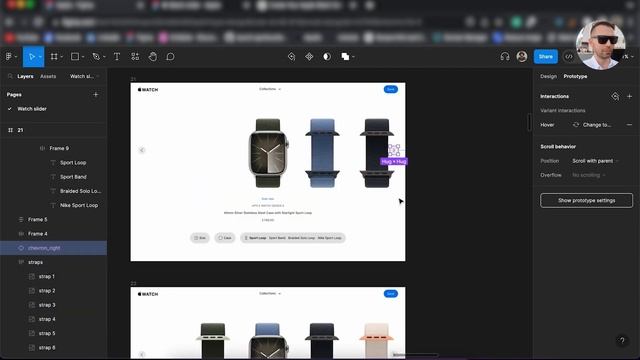
Task: Click the interactions component icon beside plus
Action: [x=615, y=96]
